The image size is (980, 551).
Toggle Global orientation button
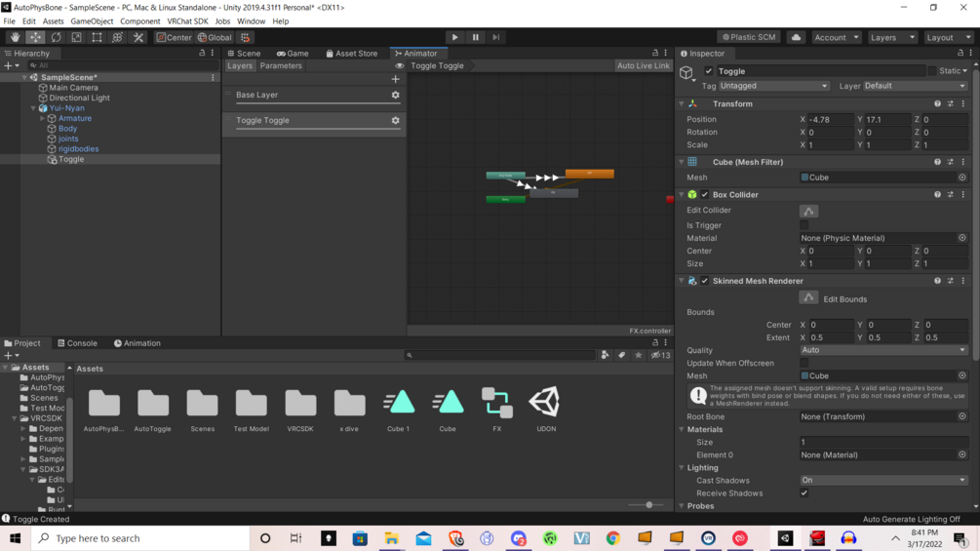215,37
